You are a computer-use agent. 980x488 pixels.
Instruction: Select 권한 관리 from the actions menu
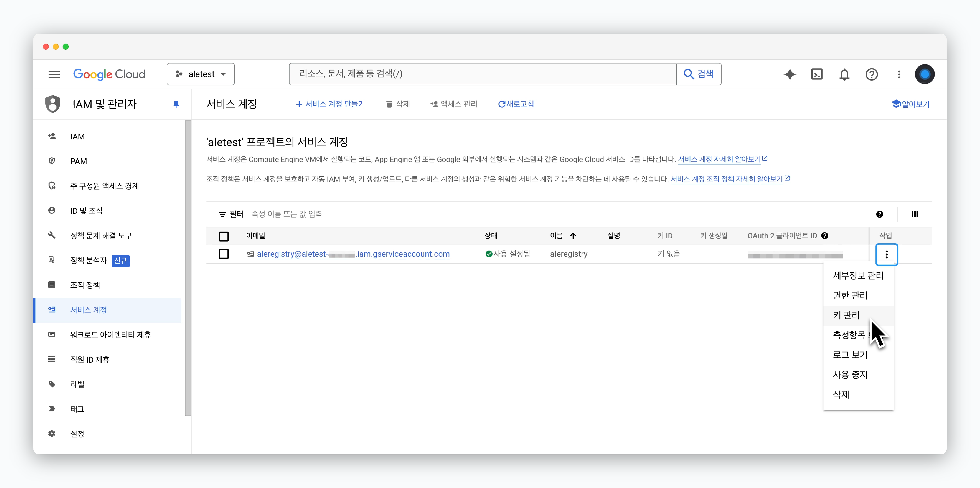pos(858,295)
